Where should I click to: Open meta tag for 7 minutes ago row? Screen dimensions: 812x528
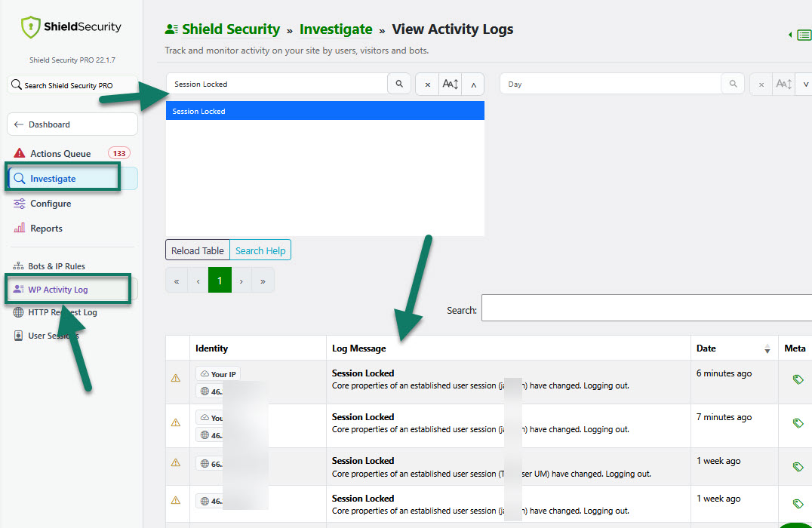click(x=798, y=423)
